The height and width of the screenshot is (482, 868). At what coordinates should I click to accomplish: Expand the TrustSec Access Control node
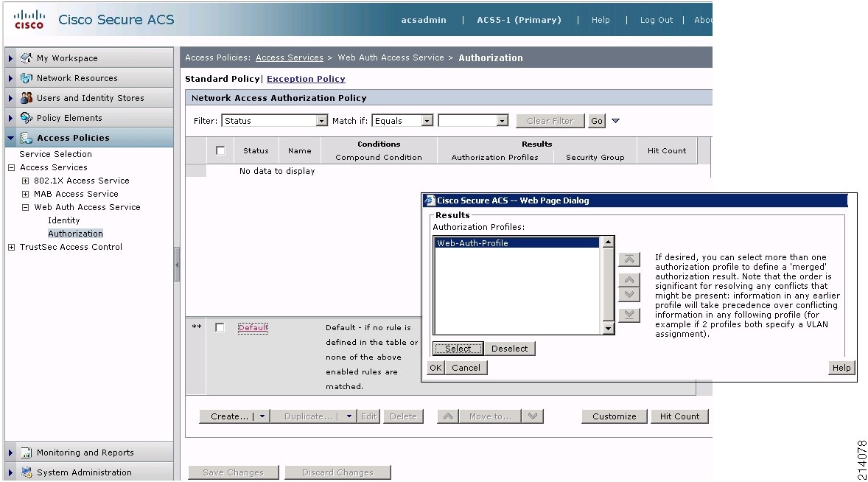tap(11, 247)
